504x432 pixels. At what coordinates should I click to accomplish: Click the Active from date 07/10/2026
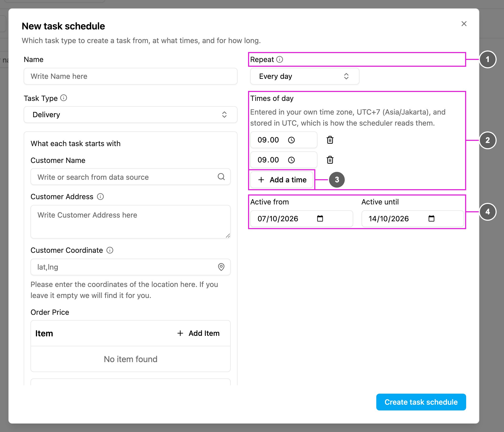pyautogui.click(x=278, y=219)
